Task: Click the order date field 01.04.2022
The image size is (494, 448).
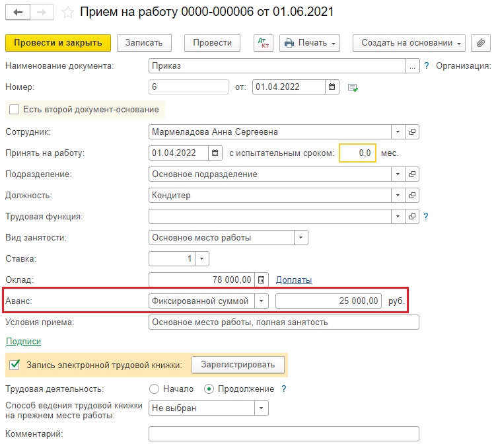Action: pos(289,87)
